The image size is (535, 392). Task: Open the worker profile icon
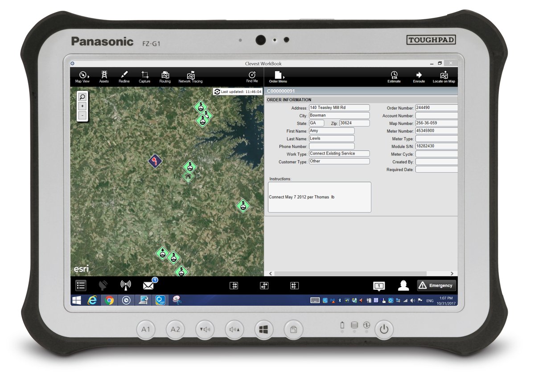point(403,286)
